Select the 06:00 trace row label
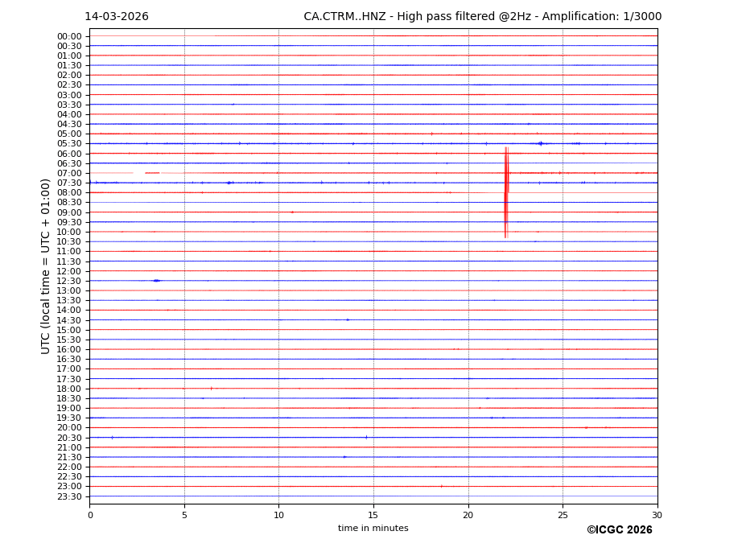746x560 pixels. pos(69,154)
